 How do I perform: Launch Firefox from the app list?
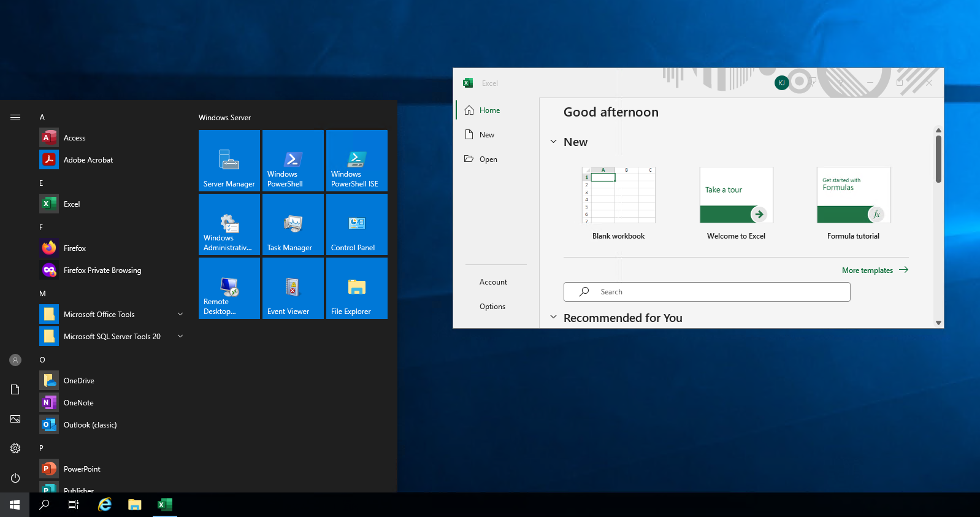[x=110, y=248]
